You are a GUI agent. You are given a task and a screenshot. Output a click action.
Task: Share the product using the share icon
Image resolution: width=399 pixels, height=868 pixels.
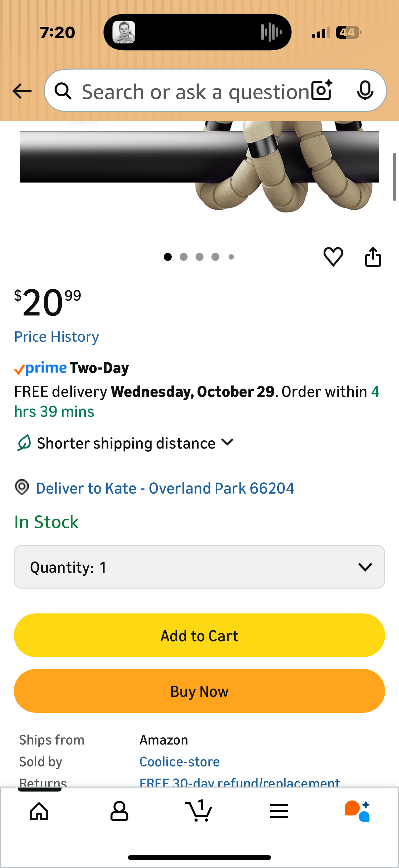373,257
